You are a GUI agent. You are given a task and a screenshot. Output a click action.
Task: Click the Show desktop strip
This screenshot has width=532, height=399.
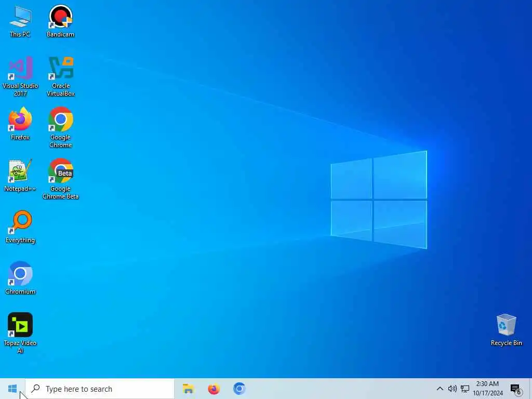click(x=530, y=389)
